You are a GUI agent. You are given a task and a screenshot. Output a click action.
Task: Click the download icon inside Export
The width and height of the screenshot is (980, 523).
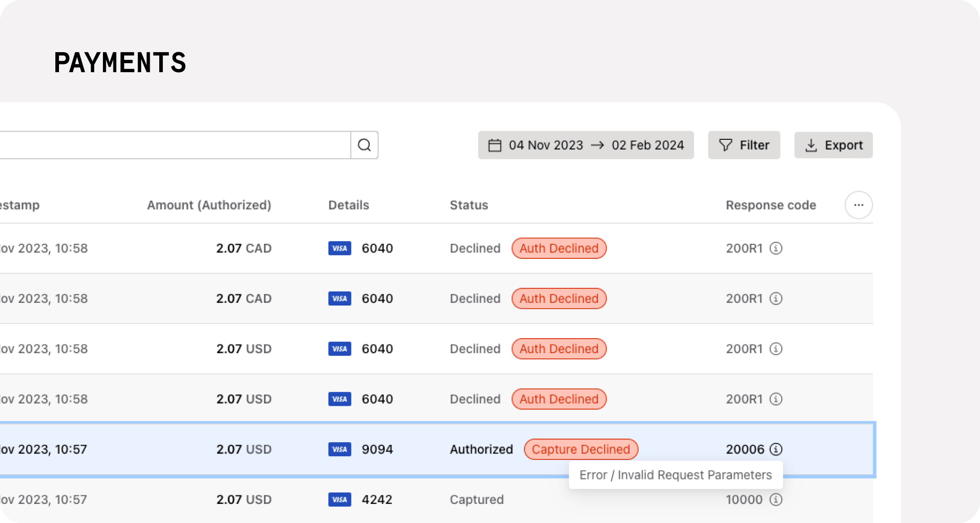tap(812, 145)
